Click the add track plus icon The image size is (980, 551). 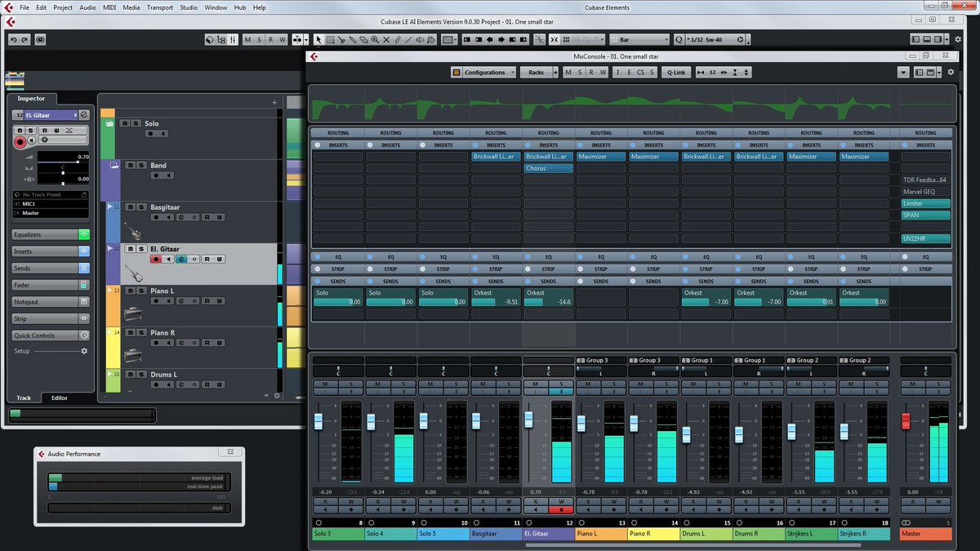click(274, 102)
